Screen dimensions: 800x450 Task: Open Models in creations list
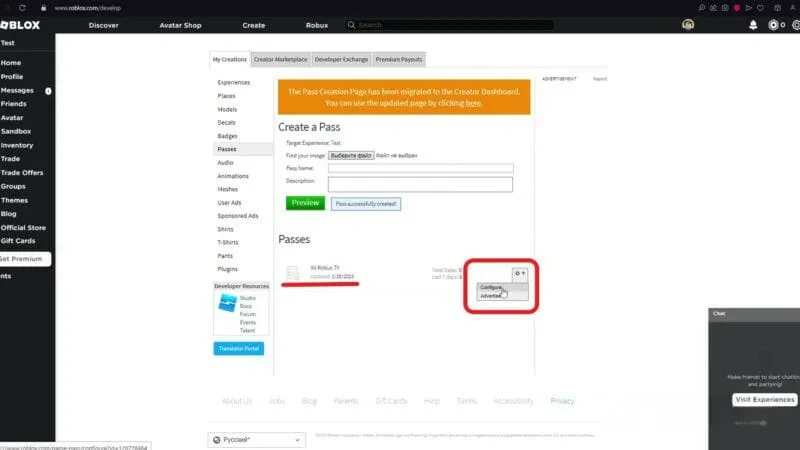[227, 109]
